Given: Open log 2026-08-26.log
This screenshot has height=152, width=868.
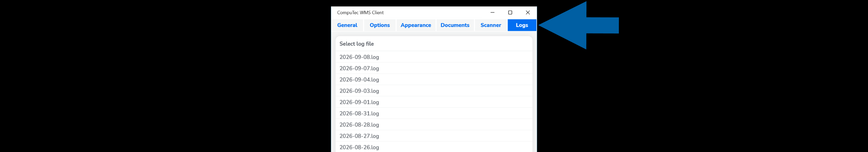Looking at the screenshot, I should point(434,147).
